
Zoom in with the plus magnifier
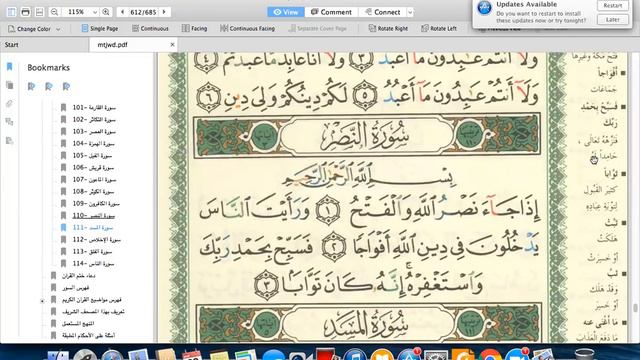coord(106,12)
